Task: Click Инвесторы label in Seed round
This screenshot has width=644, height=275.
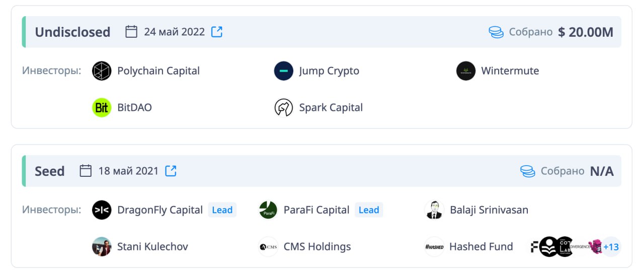Action: coord(52,210)
